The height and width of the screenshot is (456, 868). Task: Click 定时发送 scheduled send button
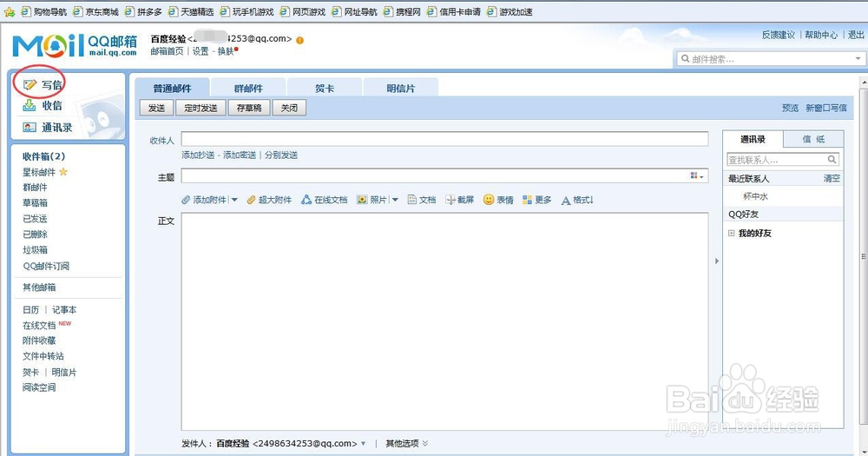click(x=201, y=108)
